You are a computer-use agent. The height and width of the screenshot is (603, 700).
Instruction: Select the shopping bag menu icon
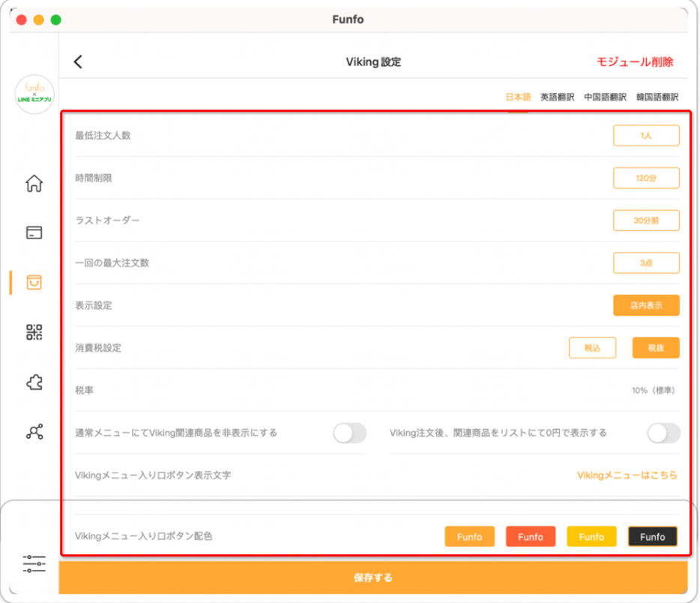pyautogui.click(x=34, y=282)
